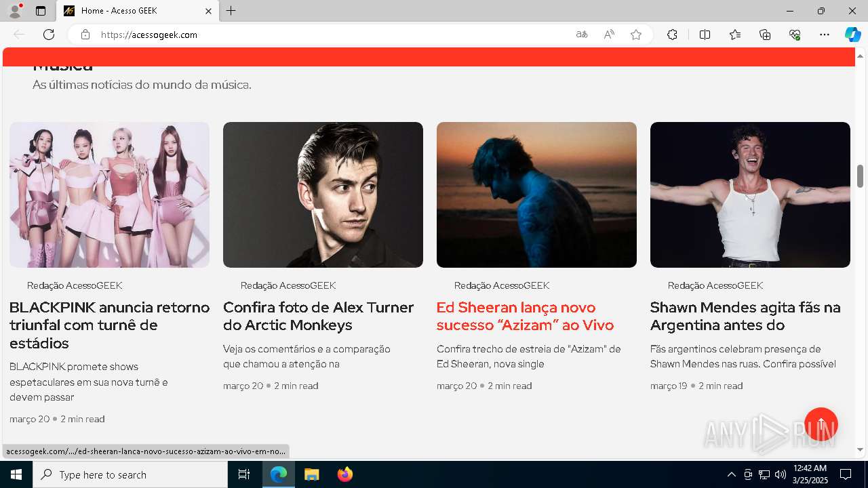The height and width of the screenshot is (488, 868).
Task: Click Redação AcessoGEEK author under Shawn Mendes card
Action: click(x=715, y=285)
